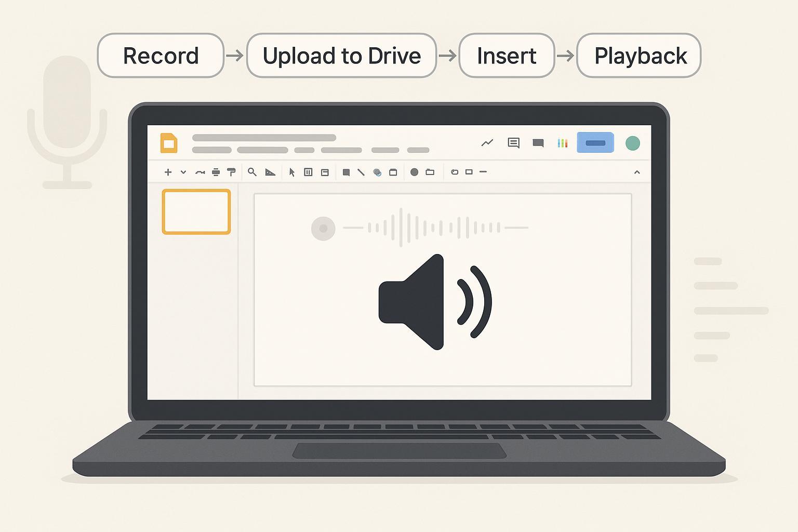Click the activity trend line icon
The width and height of the screenshot is (798, 532).
coord(487,143)
